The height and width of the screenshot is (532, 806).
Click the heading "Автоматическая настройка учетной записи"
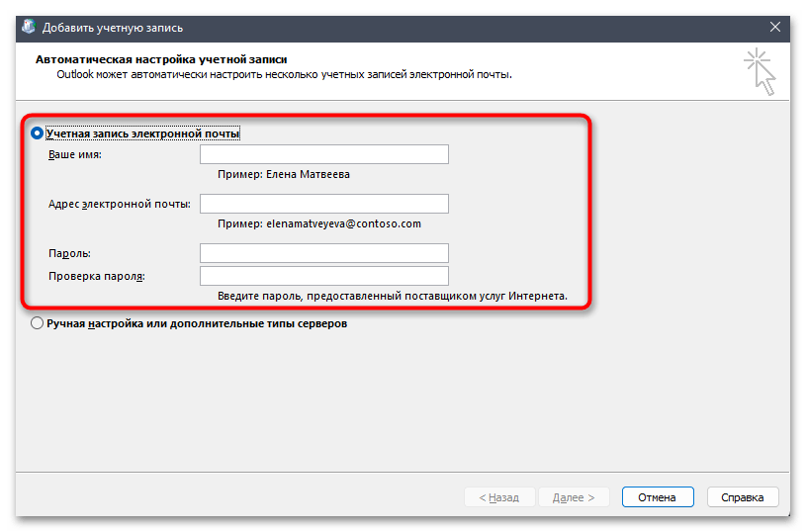click(161, 59)
